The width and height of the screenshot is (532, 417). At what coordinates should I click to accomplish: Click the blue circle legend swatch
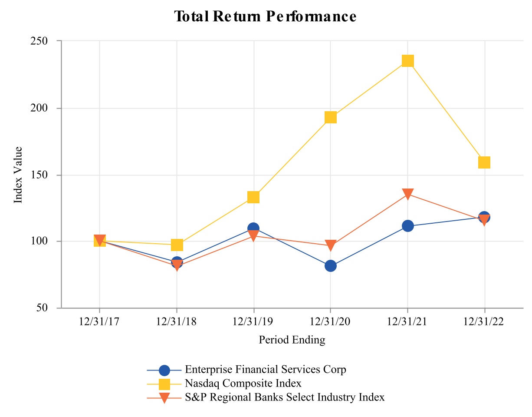tap(164, 371)
